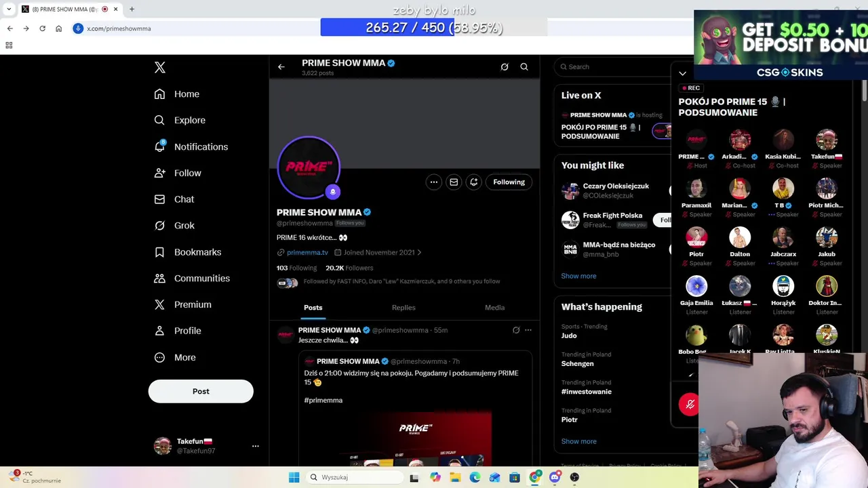Switch to the Media tab

[494, 308]
